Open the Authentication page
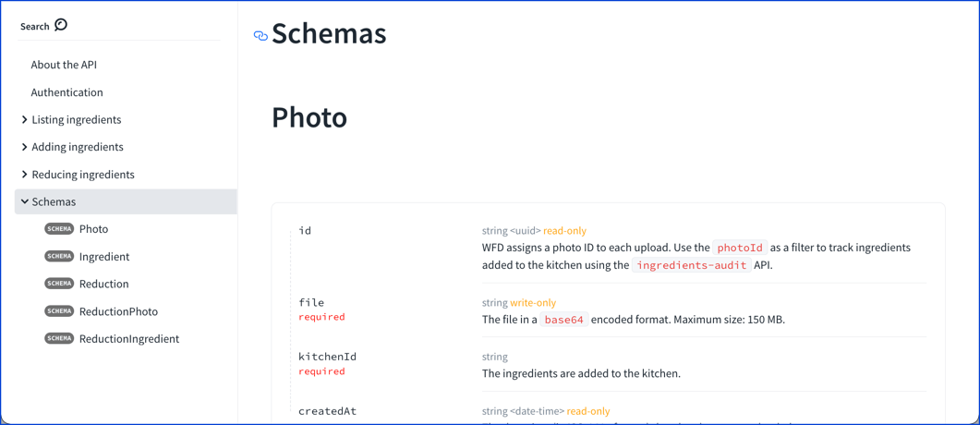Image resolution: width=980 pixels, height=425 pixels. pos(67,92)
